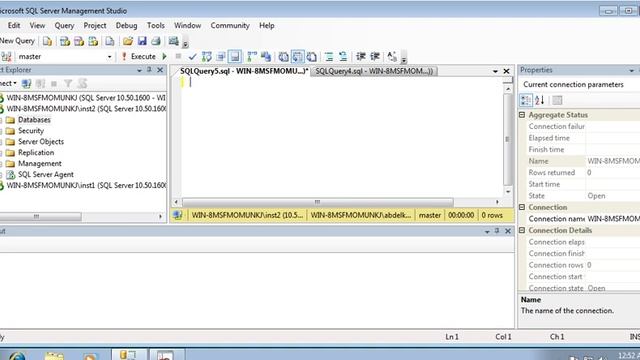This screenshot has width=640, height=360.
Task: Click the Analysis Services MDX Query icon
Action: [64, 41]
